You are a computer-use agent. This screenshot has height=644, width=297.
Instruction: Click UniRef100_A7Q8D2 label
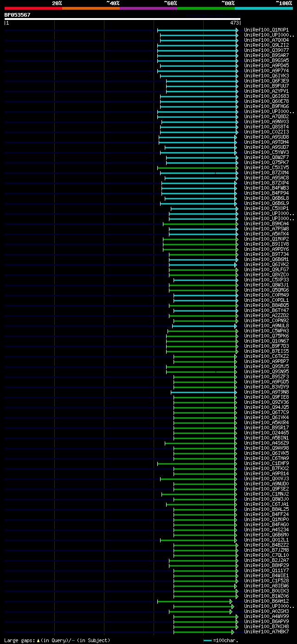[x=266, y=117]
